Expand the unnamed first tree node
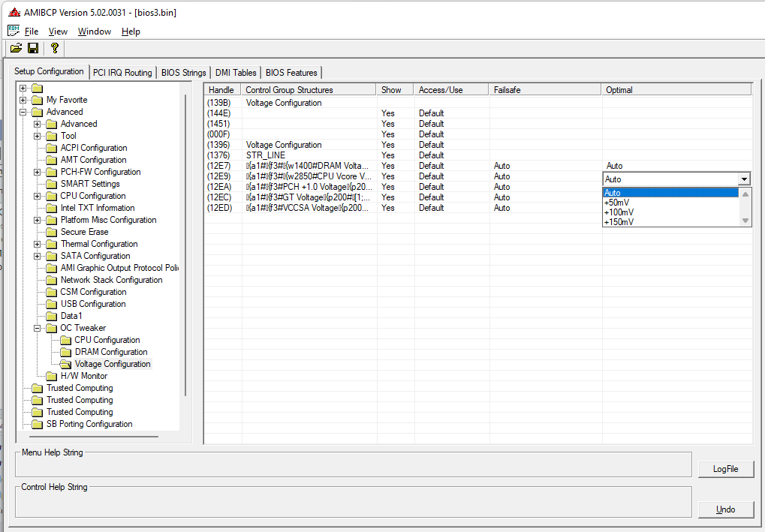This screenshot has width=765, height=532. pyautogui.click(x=23, y=89)
